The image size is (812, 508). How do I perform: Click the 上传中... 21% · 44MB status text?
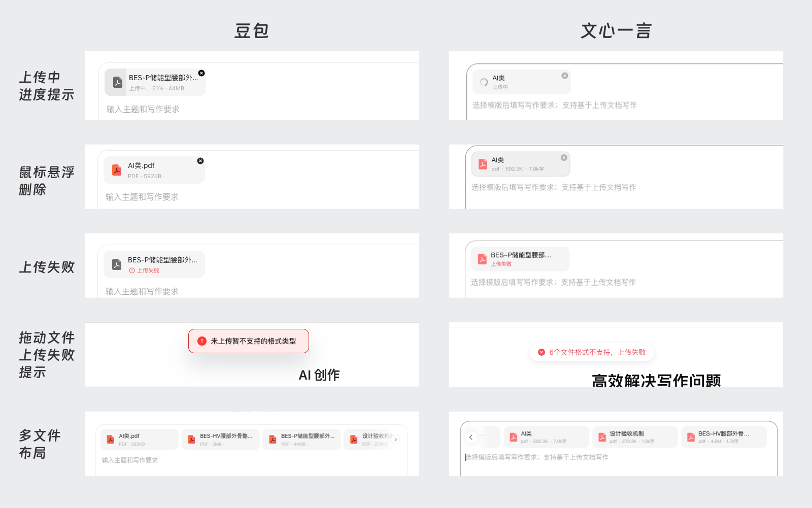[x=156, y=88]
